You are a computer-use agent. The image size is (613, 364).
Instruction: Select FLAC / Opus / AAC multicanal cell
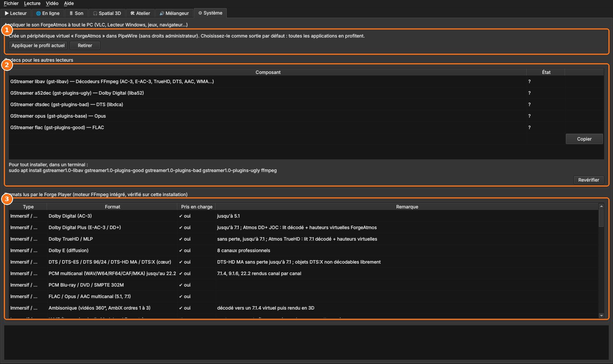click(112, 297)
